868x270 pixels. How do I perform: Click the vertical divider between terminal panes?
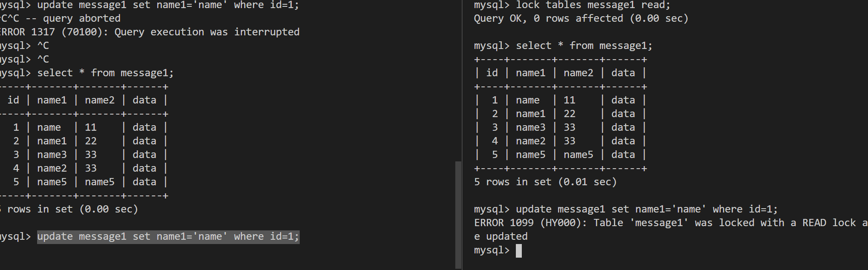click(x=463, y=135)
